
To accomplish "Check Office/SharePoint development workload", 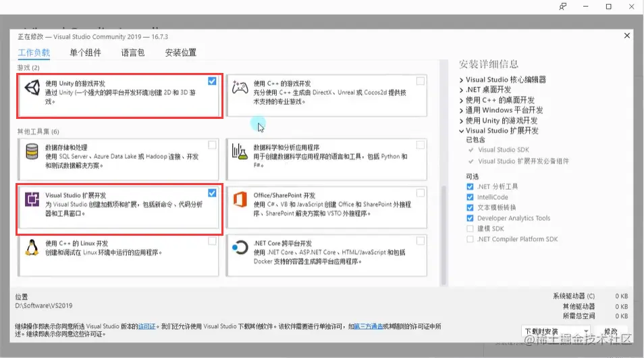I will (420, 193).
